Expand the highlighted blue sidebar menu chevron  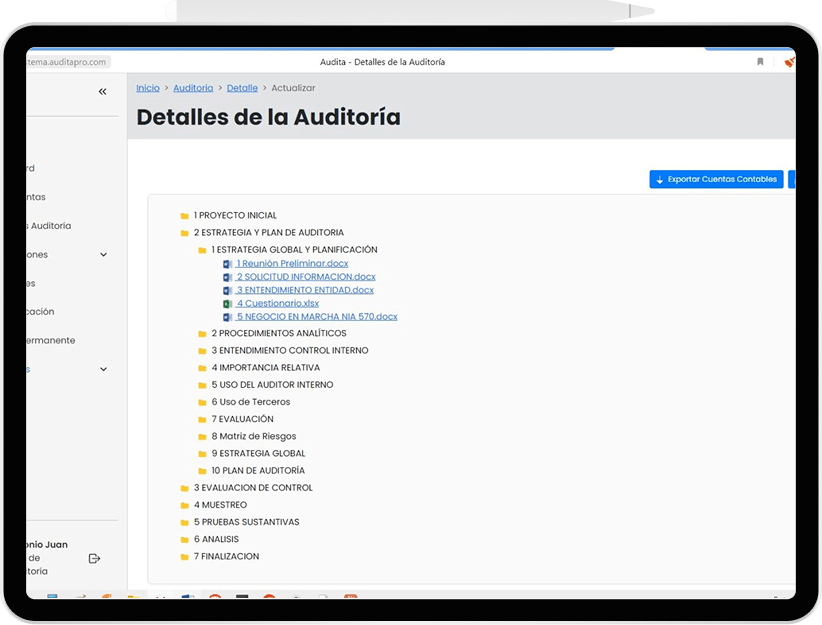[104, 369]
